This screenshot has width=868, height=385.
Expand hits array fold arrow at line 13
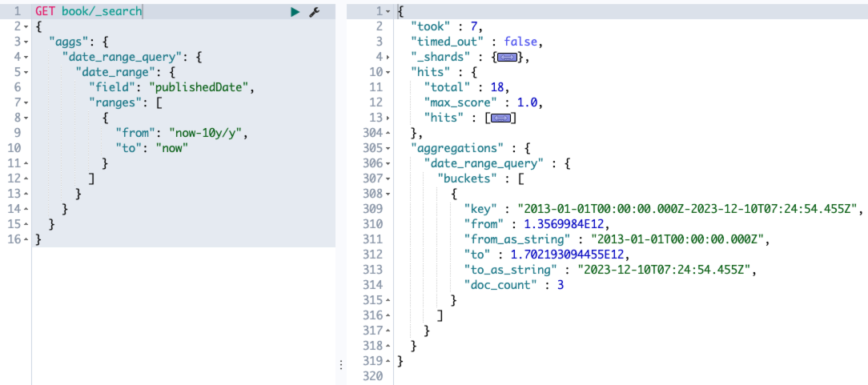388,118
